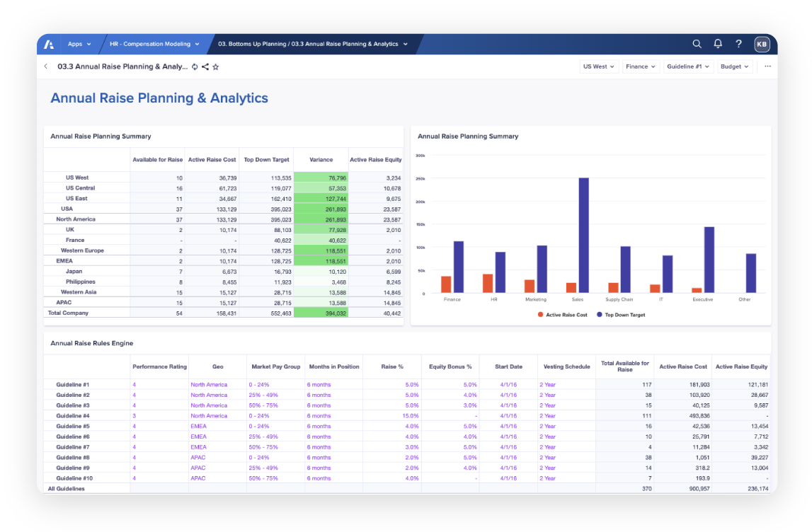Favorite this page with the star icon
812x532 pixels.
coord(215,66)
